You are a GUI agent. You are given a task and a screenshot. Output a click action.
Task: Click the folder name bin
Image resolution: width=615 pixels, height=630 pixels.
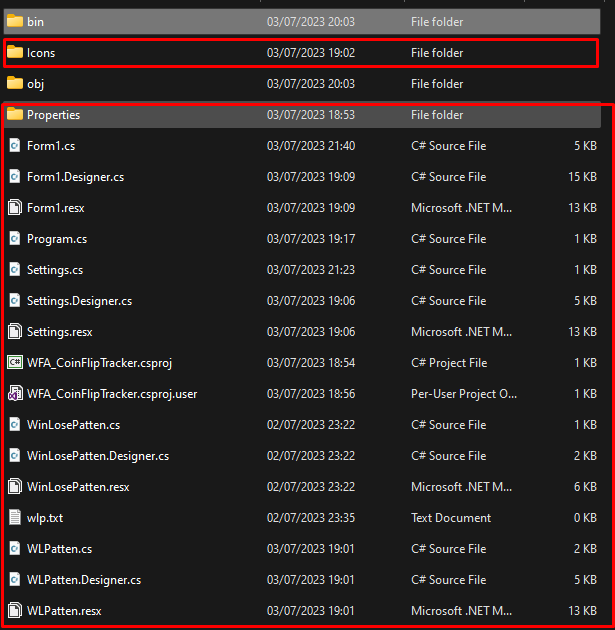[x=35, y=22]
